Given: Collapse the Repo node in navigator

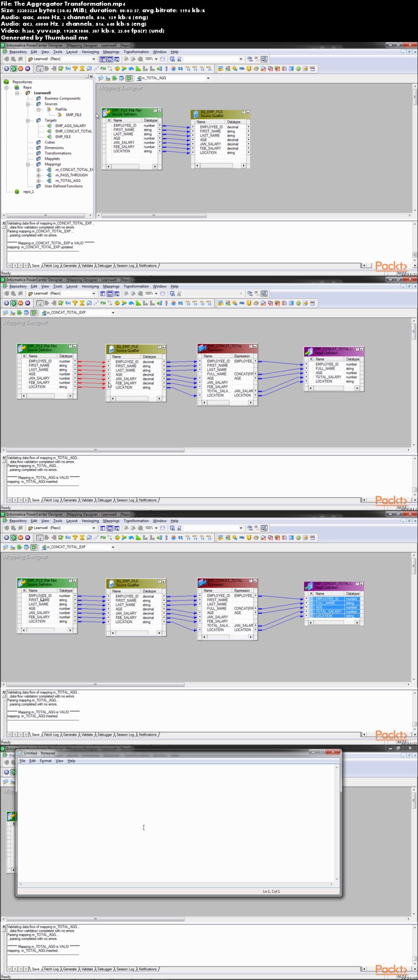Looking at the screenshot, I should pos(7,87).
